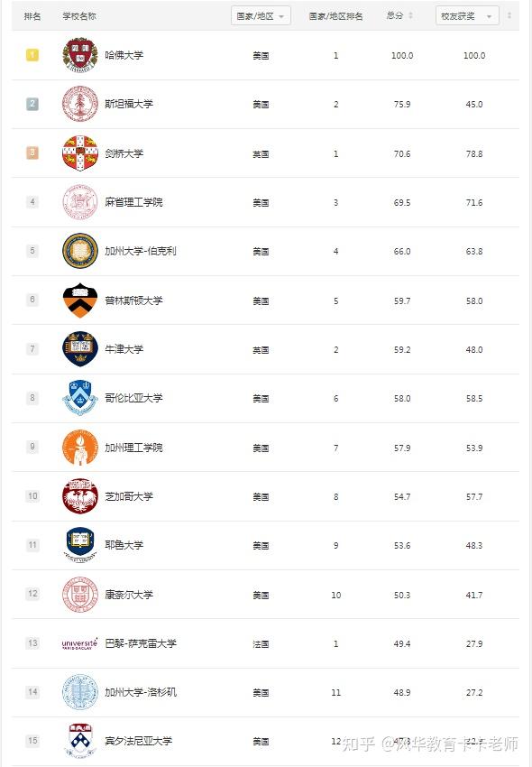Open the 哥伦比亚大学 link
532x767 pixels.
(133, 398)
